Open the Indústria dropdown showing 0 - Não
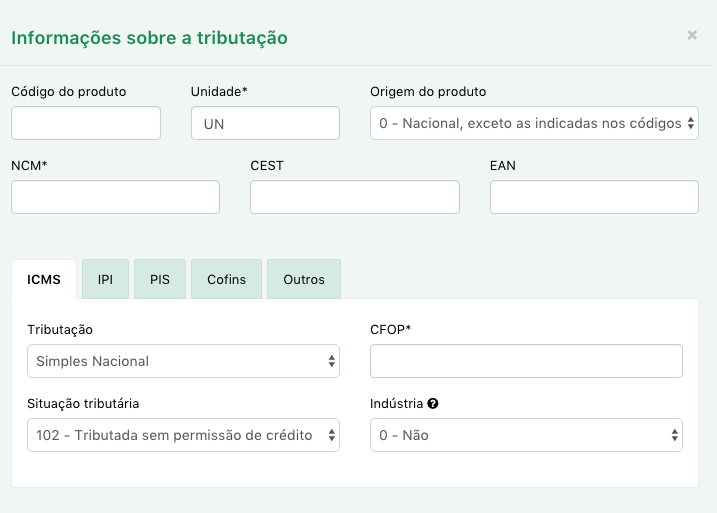The image size is (717, 513). [x=526, y=435]
